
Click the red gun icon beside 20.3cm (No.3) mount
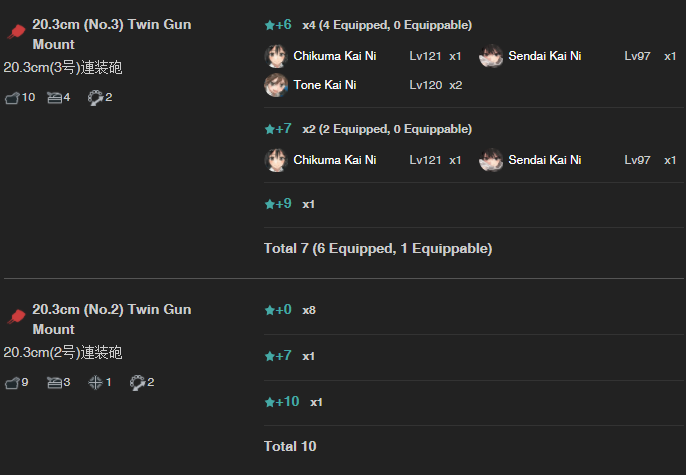pyautogui.click(x=16, y=32)
